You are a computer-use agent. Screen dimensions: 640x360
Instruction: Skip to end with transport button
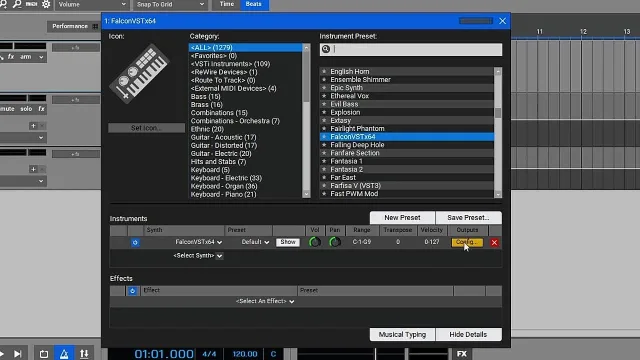click(x=18, y=353)
